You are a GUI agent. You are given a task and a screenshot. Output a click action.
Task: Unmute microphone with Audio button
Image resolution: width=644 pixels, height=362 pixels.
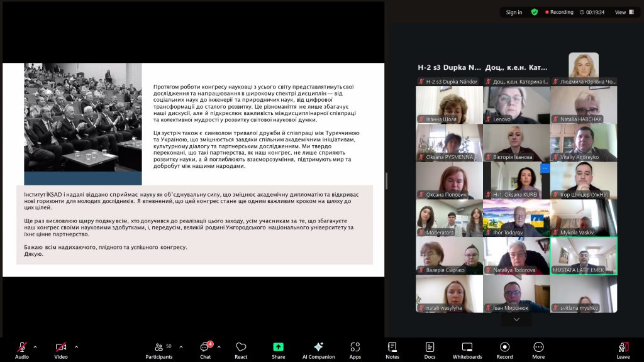pos(22,349)
